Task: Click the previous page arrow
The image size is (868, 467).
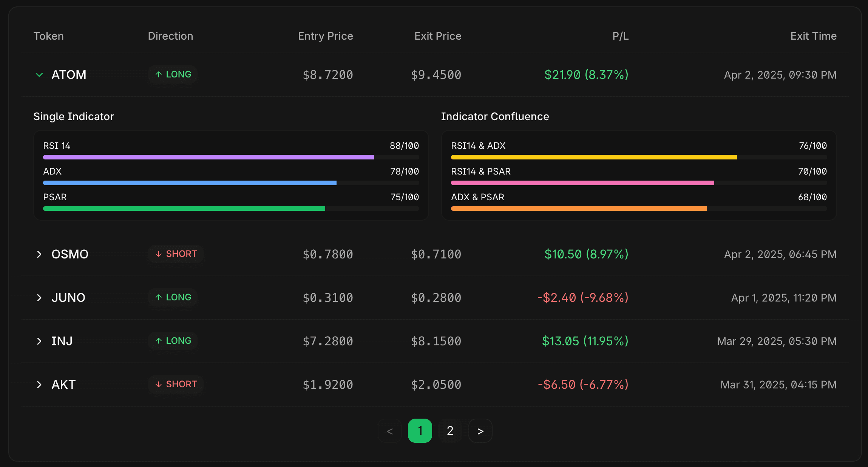Action: click(x=390, y=431)
